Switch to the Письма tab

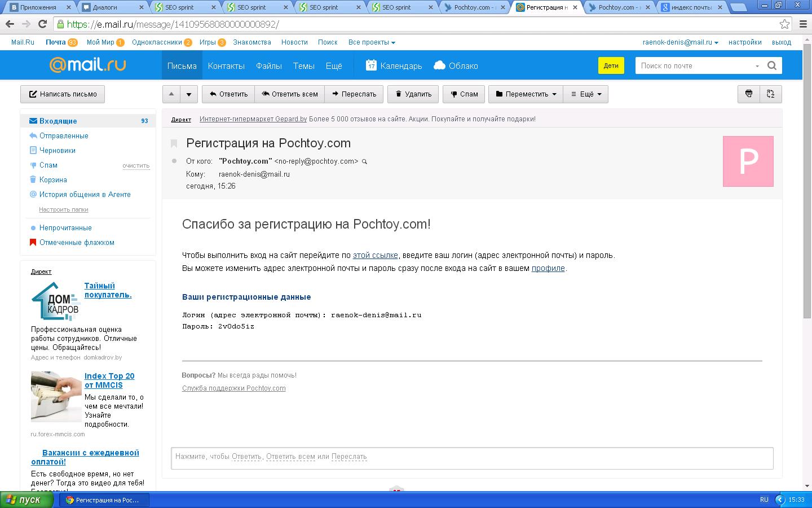[x=182, y=65]
